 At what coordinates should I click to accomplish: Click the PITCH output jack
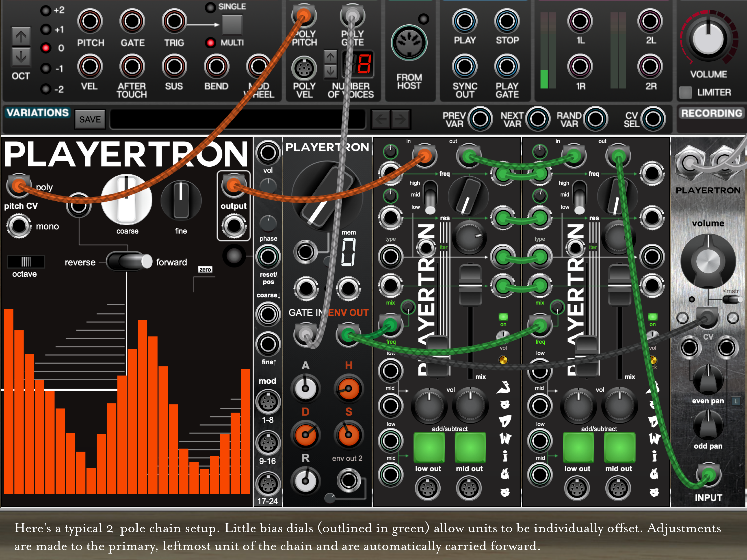(90, 21)
